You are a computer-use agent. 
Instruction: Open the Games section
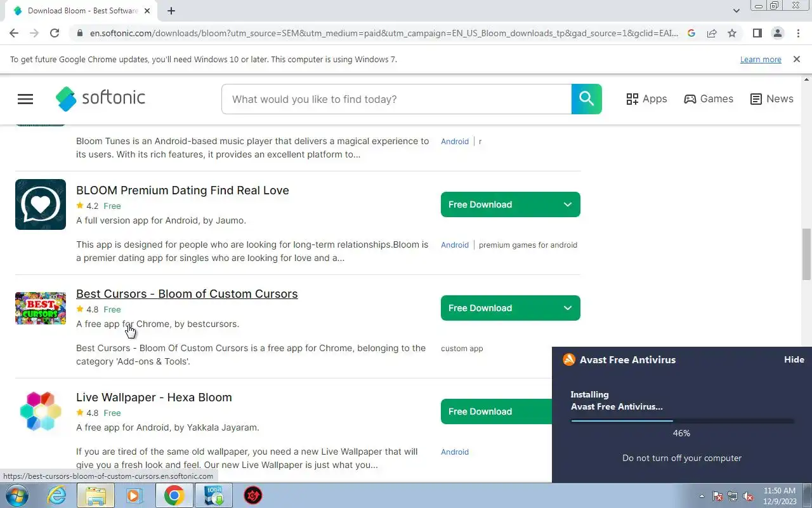coord(709,99)
